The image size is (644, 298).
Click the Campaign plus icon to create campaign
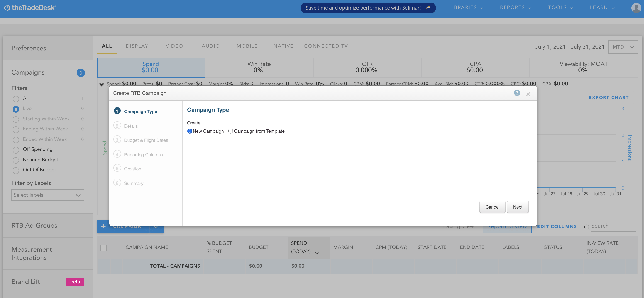(x=103, y=226)
